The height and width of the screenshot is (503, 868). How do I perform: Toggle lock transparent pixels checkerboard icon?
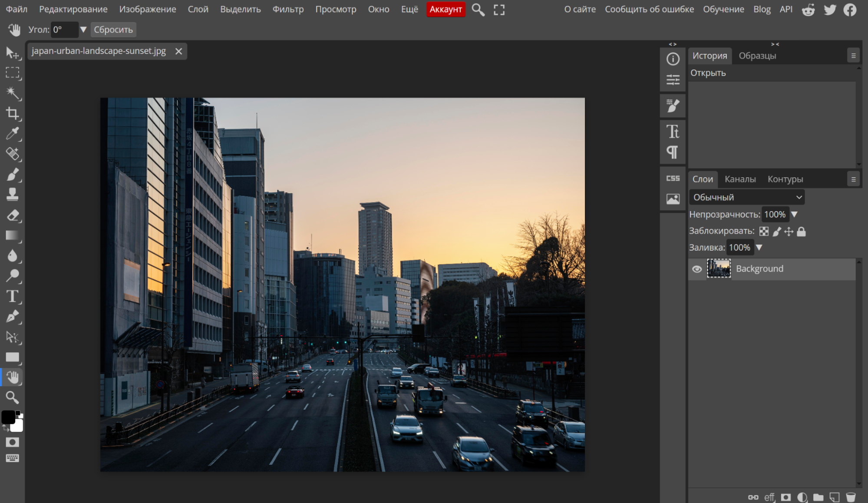coord(764,232)
